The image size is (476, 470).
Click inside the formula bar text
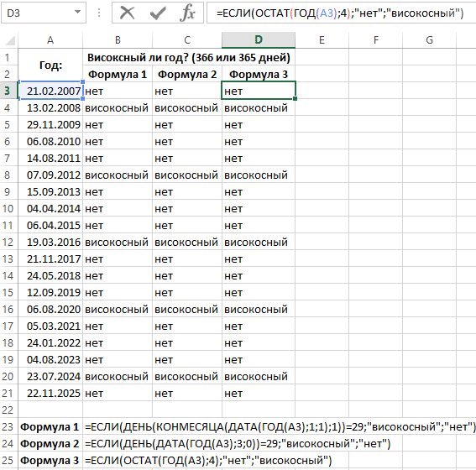[x=340, y=13]
